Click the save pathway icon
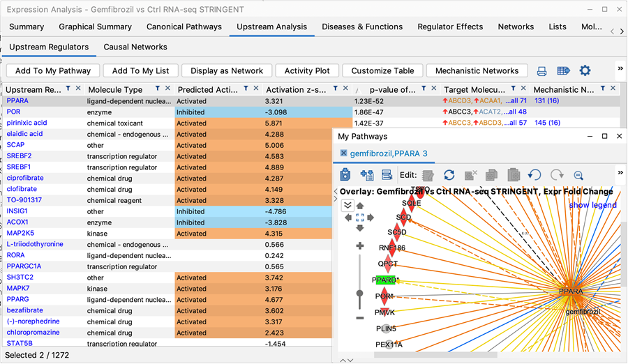The image size is (628, 364). tap(345, 175)
